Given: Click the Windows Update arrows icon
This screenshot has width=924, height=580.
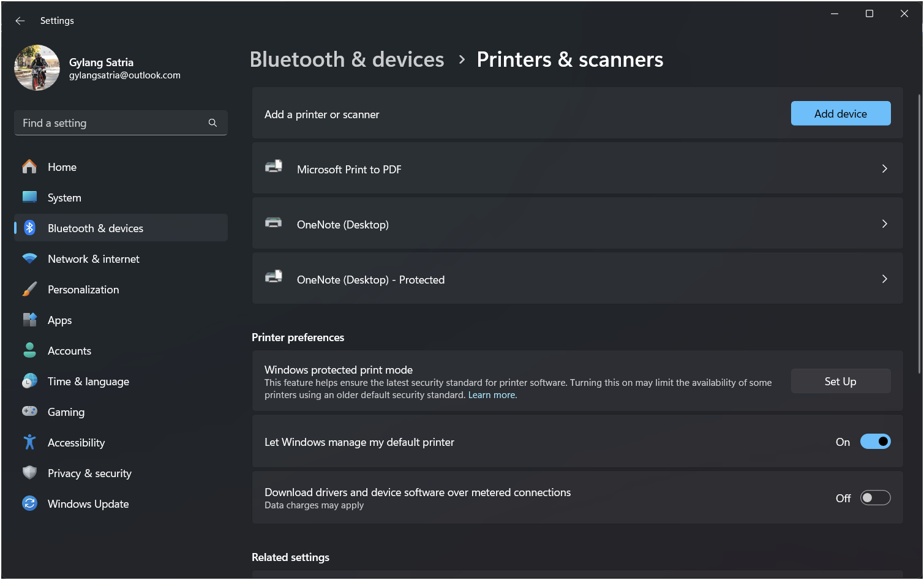Looking at the screenshot, I should point(29,503).
